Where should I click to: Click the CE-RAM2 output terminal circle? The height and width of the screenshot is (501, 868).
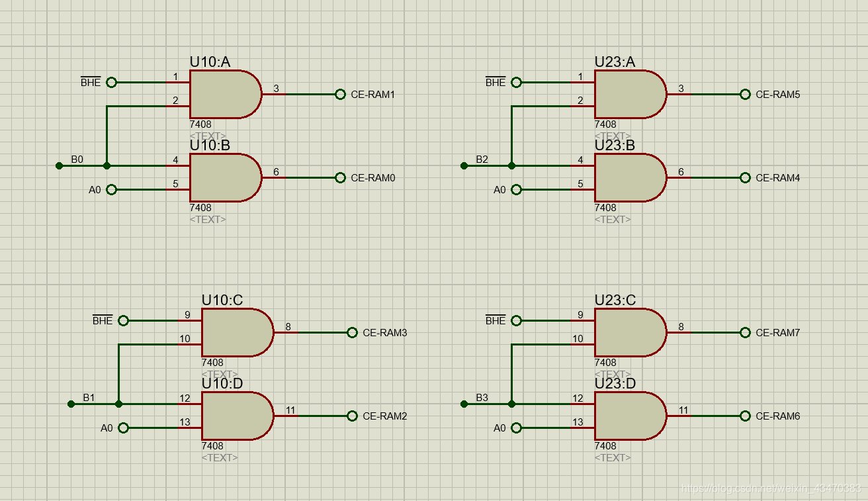pos(352,416)
